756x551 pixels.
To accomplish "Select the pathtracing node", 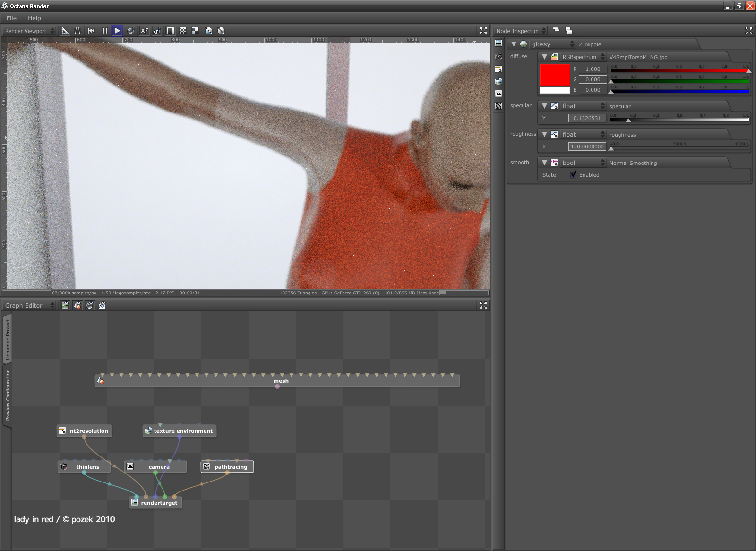I will point(227,467).
